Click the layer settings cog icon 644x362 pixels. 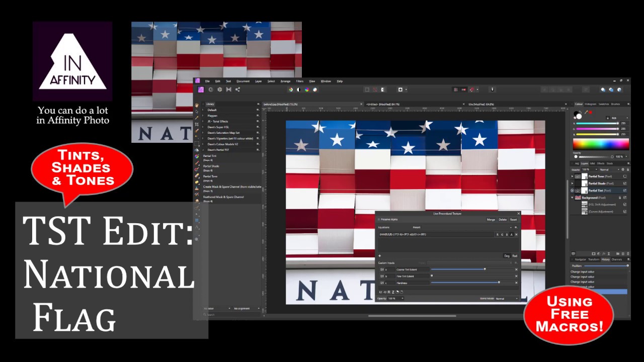click(x=623, y=169)
